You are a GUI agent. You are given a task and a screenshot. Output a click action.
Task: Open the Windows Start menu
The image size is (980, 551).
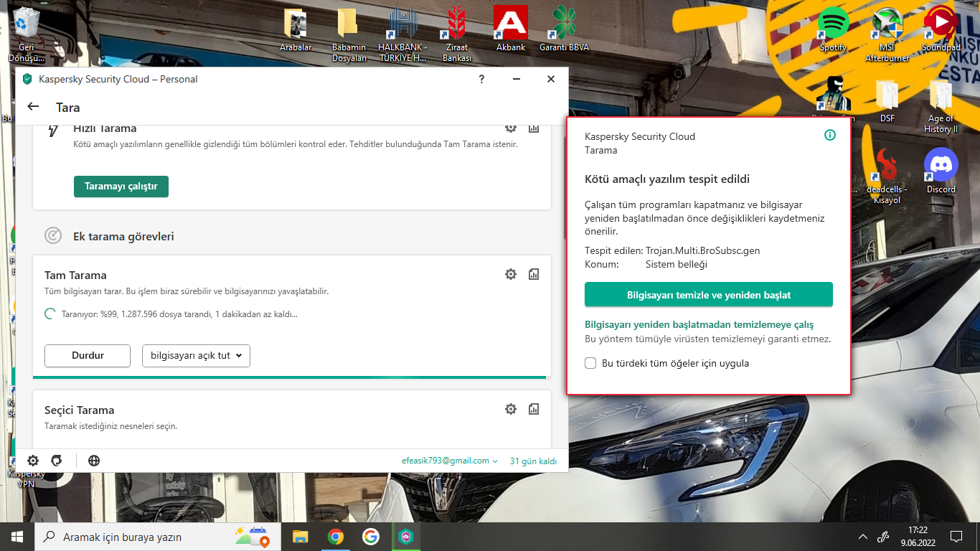coord(17,537)
